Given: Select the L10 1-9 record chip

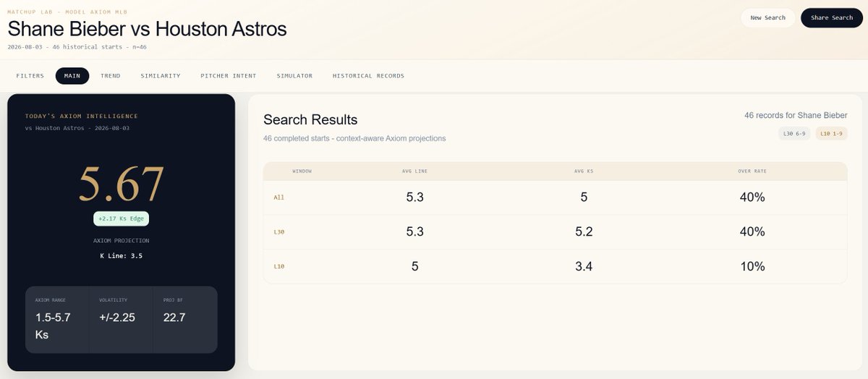Looking at the screenshot, I should (831, 134).
